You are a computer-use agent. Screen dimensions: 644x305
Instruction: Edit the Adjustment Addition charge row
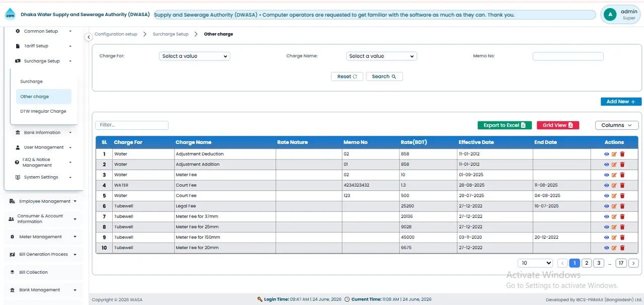click(x=614, y=165)
